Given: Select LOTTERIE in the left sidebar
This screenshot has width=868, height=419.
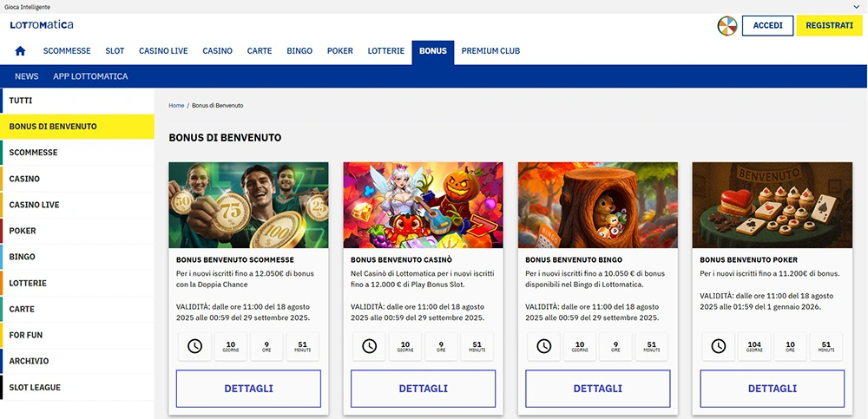Looking at the screenshot, I should (77, 283).
